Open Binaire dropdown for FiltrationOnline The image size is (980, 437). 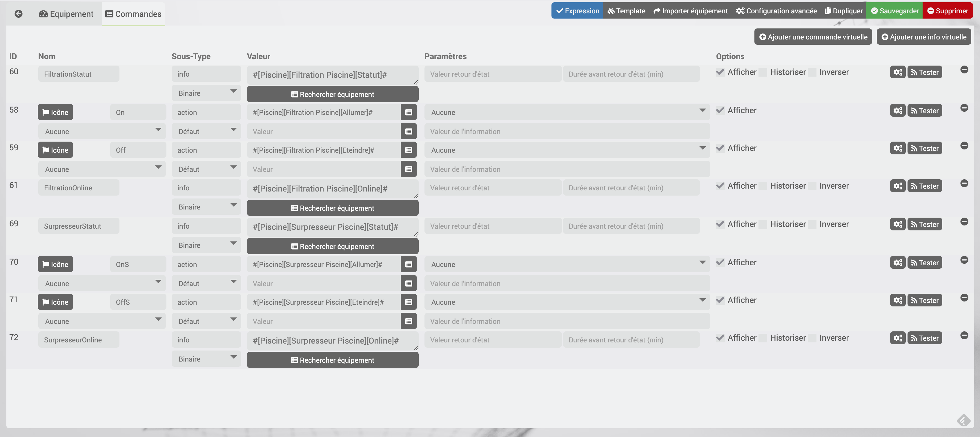(x=206, y=207)
